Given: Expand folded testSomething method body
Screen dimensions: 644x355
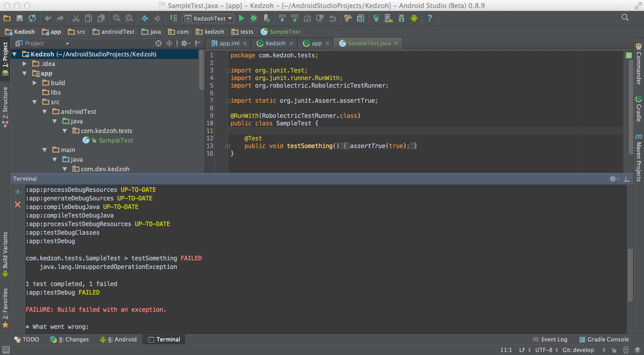Looking at the screenshot, I should coord(228,146).
